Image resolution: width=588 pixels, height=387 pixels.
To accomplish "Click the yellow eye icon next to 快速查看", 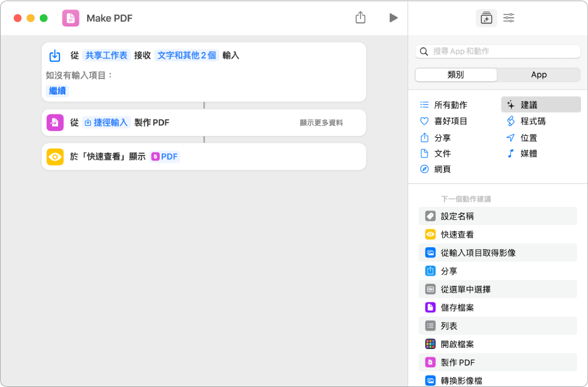I will [x=430, y=235].
